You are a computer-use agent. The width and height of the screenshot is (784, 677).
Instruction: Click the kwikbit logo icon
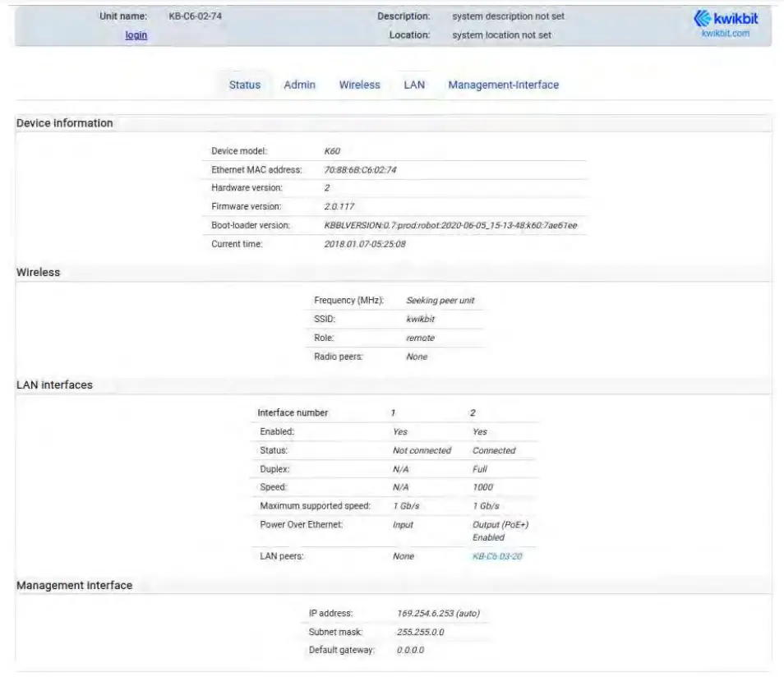(x=703, y=18)
